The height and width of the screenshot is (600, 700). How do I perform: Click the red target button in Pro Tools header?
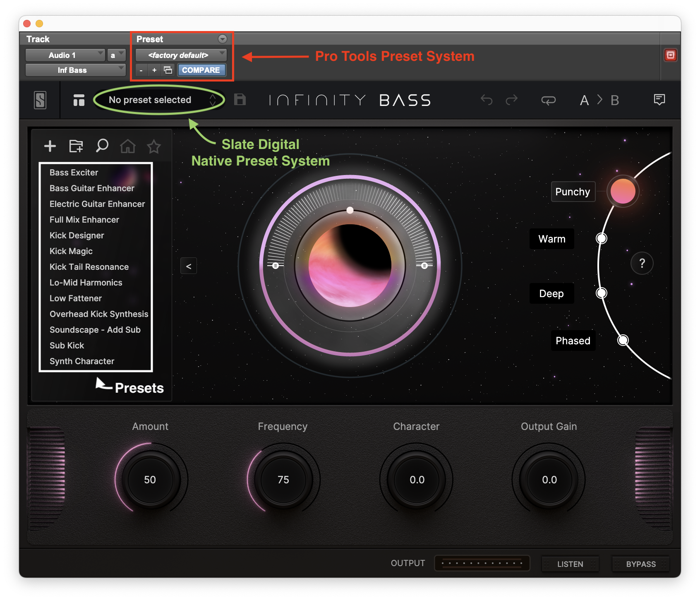click(x=670, y=55)
